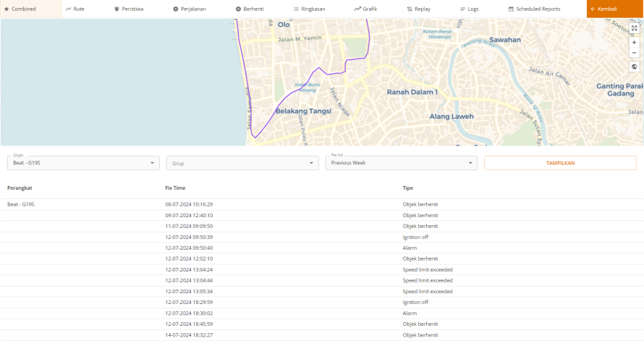The height and width of the screenshot is (362, 644).
Task: Open the map layer globe icon
Action: [634, 67]
